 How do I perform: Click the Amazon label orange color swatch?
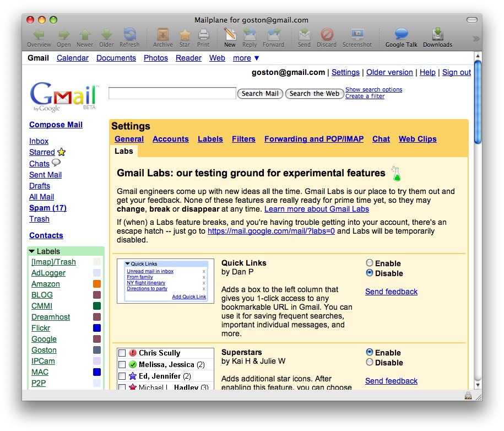click(x=97, y=284)
